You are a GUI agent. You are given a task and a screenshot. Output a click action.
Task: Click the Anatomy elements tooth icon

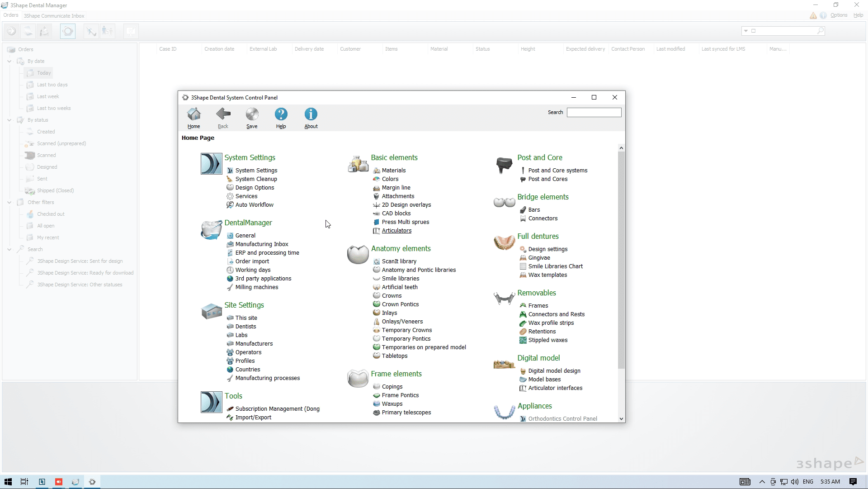pos(358,255)
